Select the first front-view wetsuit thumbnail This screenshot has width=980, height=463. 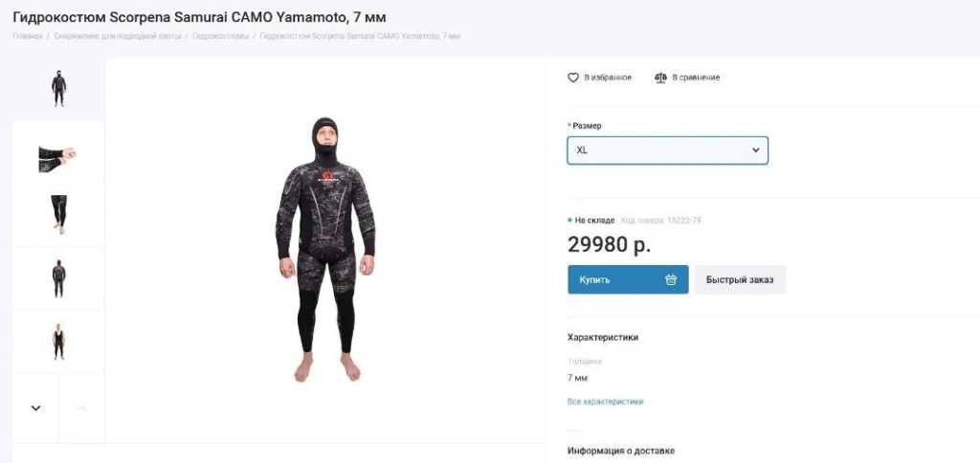pos(58,89)
